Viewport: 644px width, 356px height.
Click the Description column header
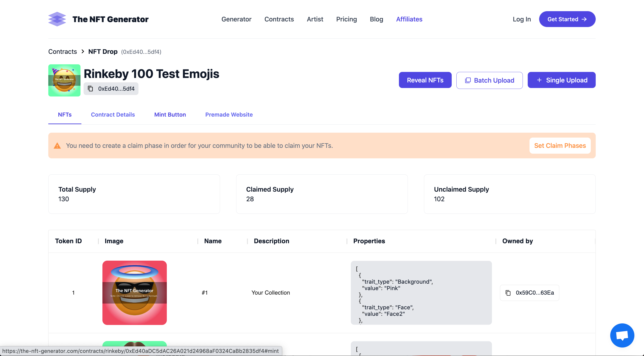coord(271,241)
